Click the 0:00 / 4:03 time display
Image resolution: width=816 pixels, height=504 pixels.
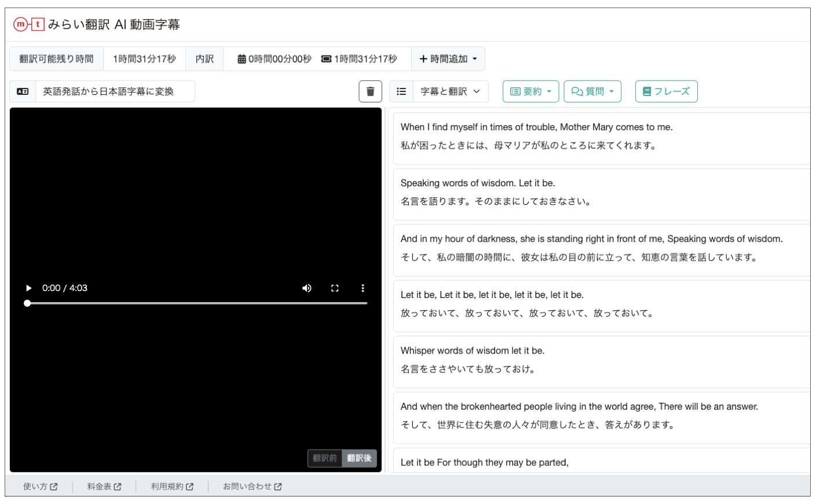(65, 288)
